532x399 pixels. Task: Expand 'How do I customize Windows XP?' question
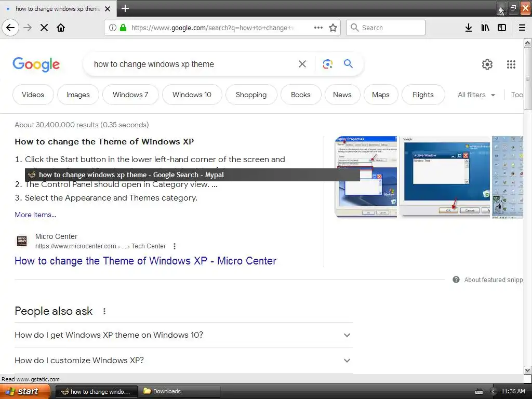[183, 361]
